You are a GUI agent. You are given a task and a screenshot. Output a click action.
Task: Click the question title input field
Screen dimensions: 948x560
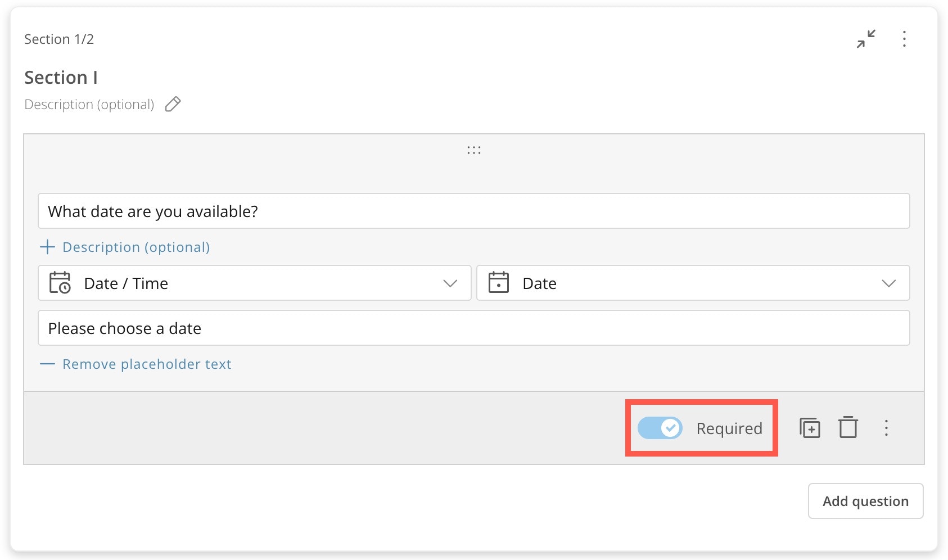[x=474, y=211]
